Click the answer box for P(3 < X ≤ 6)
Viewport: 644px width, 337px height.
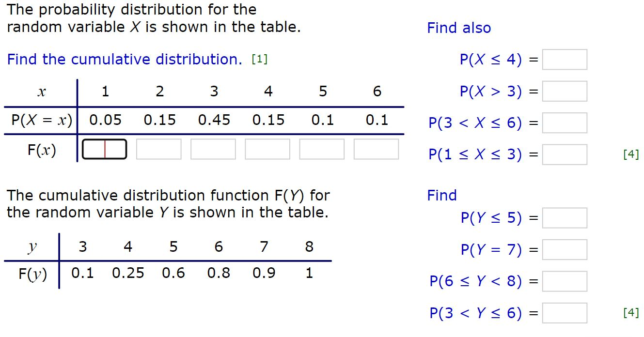point(565,123)
